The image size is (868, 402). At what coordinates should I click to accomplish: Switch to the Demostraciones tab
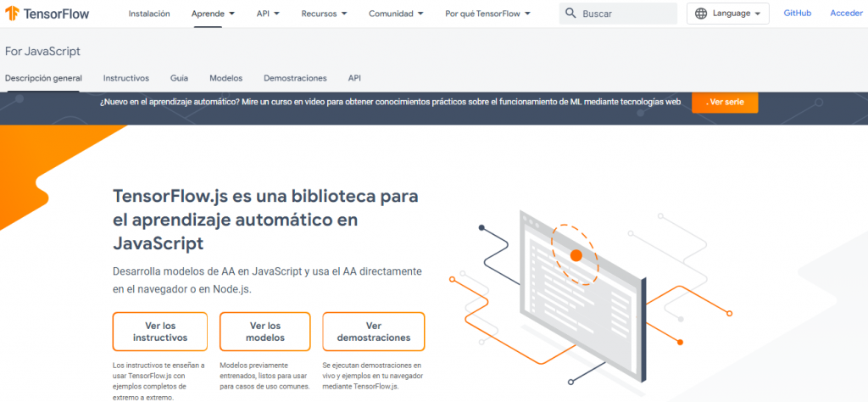coord(295,79)
